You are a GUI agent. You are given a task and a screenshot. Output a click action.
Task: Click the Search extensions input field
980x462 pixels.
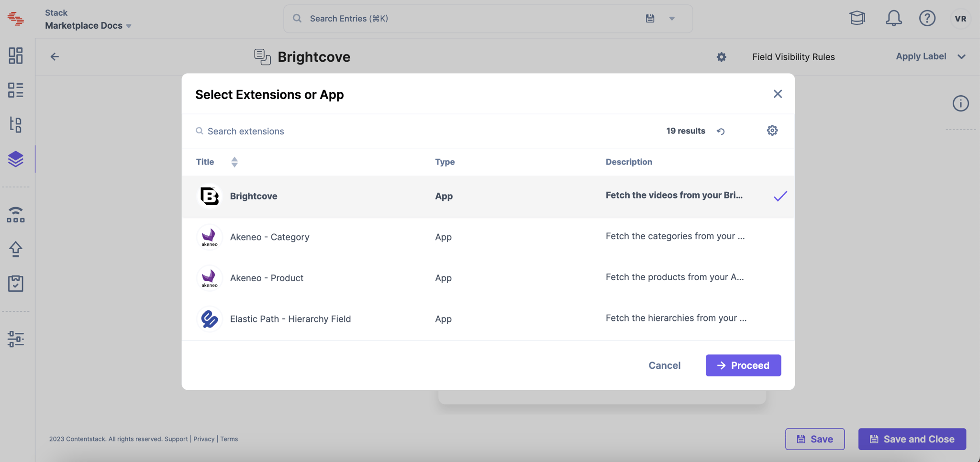click(421, 131)
